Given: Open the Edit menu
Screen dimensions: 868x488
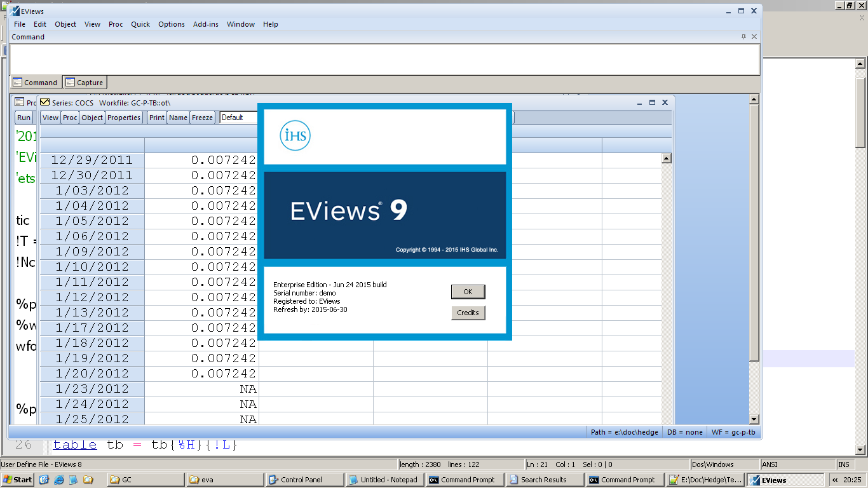Looking at the screenshot, I should [x=40, y=24].
